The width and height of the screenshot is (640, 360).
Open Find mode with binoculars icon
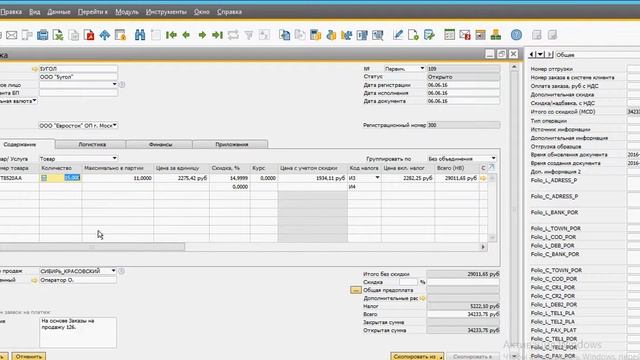[x=140, y=35]
